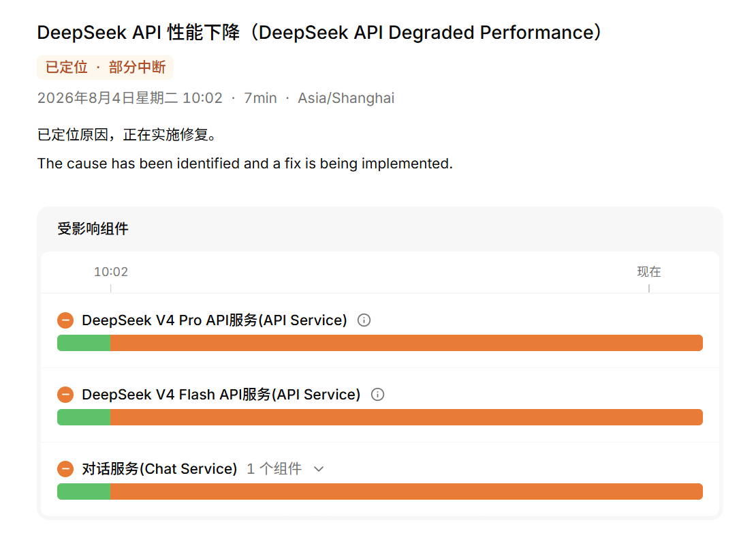Click the 受影响组件 section header
The width and height of the screenshot is (756, 544).
93,228
